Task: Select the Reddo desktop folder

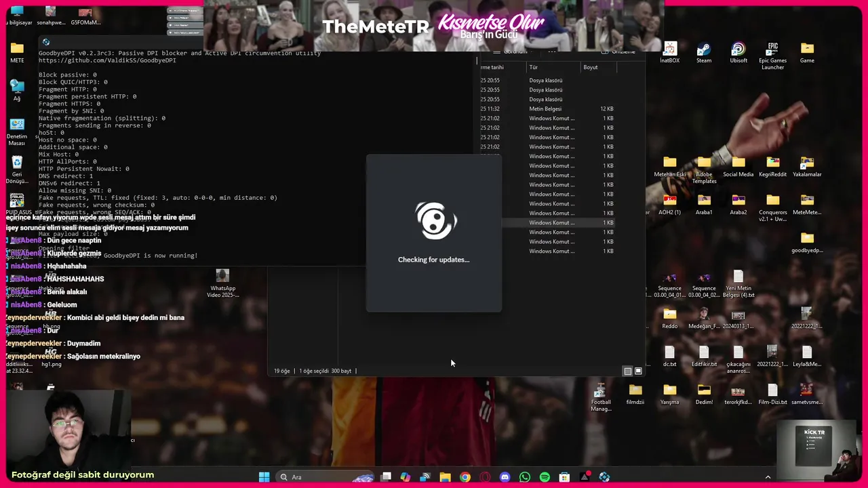Action: click(669, 319)
